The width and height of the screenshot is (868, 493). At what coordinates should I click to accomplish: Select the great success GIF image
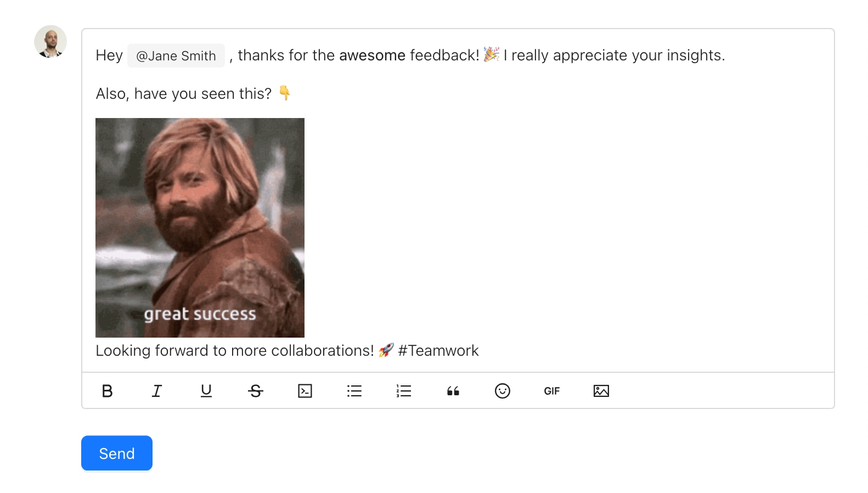pyautogui.click(x=200, y=228)
